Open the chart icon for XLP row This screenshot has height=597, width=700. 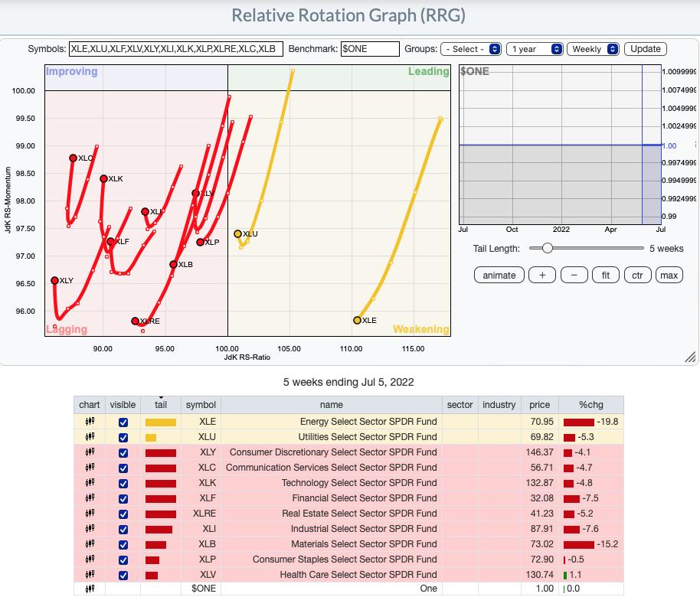tap(90, 559)
